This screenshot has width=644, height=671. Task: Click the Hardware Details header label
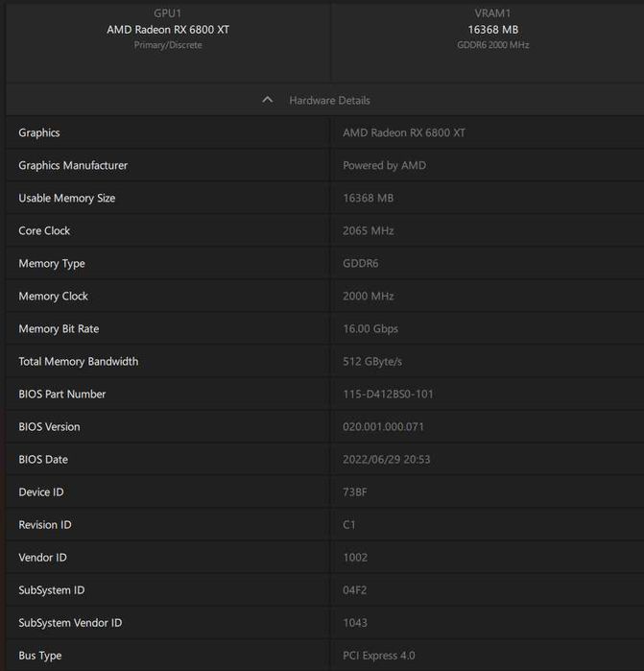[x=329, y=100]
